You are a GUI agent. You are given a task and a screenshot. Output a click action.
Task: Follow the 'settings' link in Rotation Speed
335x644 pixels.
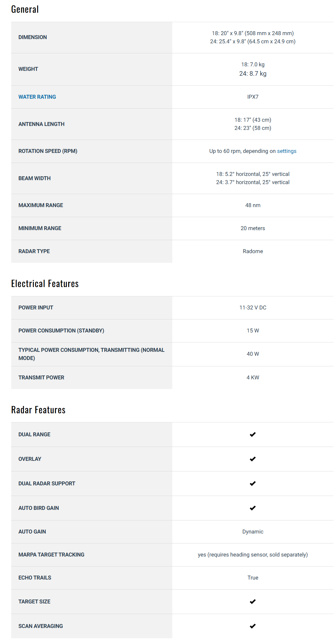tap(287, 151)
